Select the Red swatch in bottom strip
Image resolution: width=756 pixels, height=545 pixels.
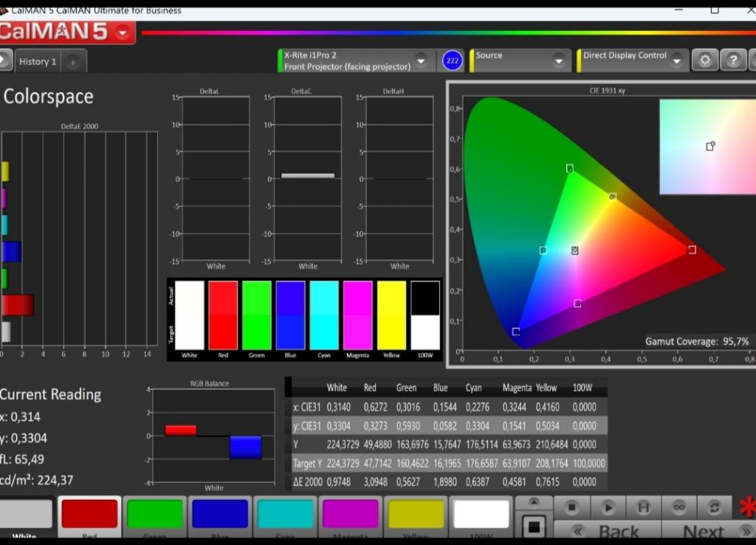89,515
